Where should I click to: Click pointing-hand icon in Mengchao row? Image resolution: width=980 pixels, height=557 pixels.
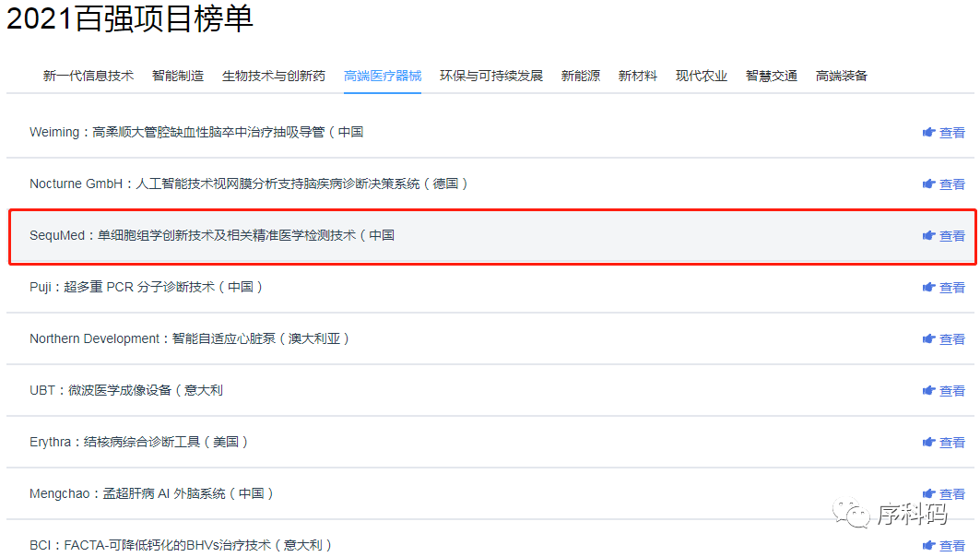click(x=928, y=493)
